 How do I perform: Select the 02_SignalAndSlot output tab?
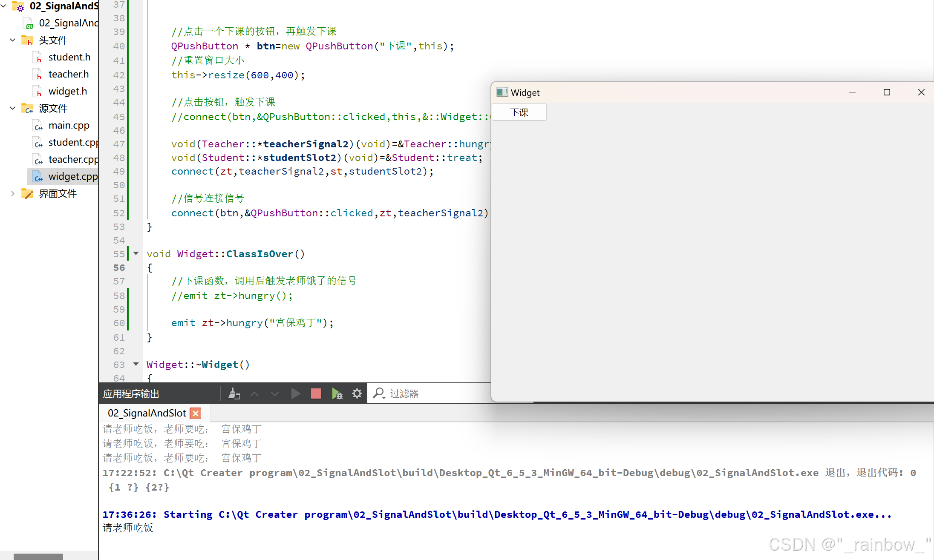(x=147, y=413)
